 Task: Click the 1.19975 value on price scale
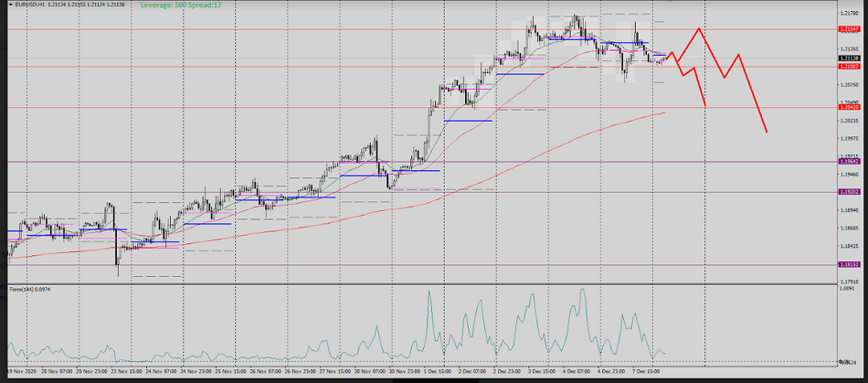click(x=848, y=139)
